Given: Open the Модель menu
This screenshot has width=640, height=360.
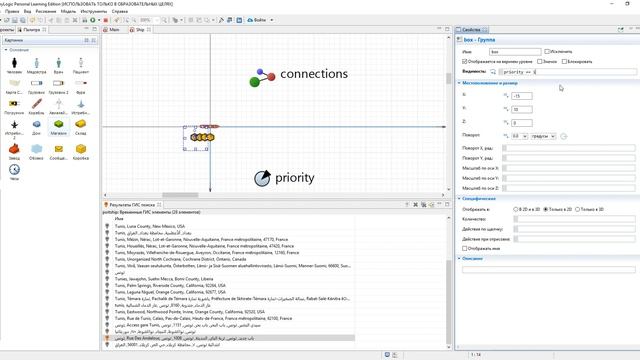Looking at the screenshot, I should point(68,11).
